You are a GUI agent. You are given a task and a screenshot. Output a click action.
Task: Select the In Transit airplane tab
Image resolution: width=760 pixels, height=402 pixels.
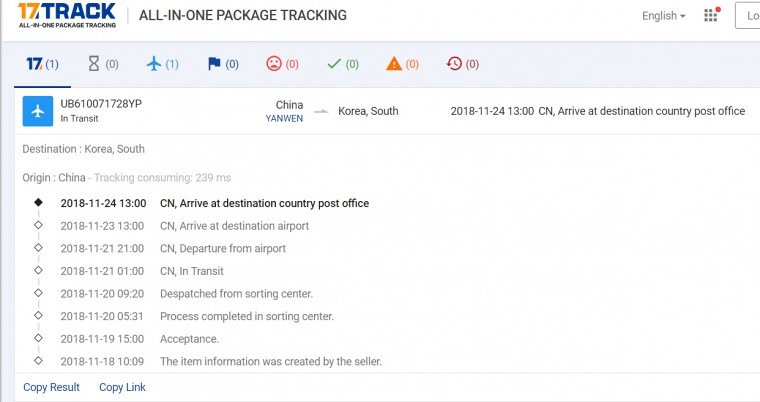162,64
